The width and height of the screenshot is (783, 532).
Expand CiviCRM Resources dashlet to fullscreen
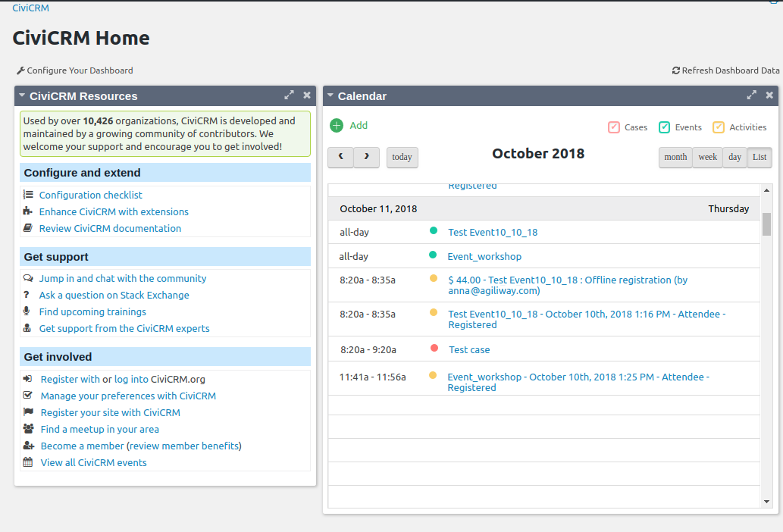289,95
